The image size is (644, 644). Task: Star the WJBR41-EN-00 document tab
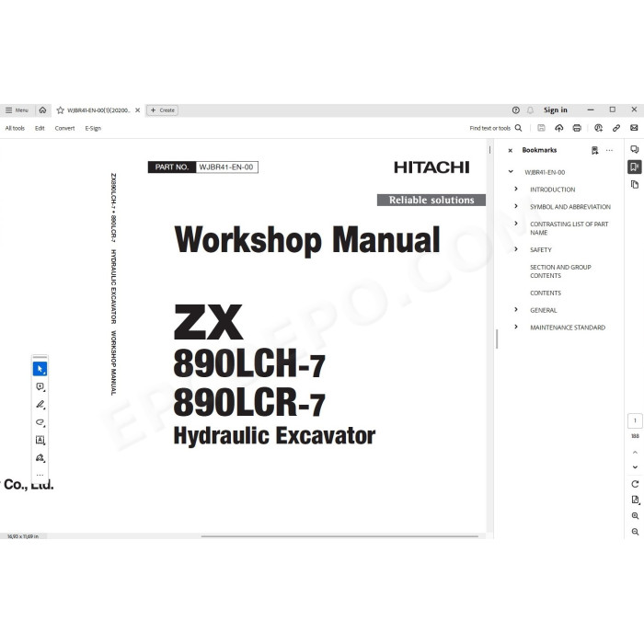coord(61,110)
